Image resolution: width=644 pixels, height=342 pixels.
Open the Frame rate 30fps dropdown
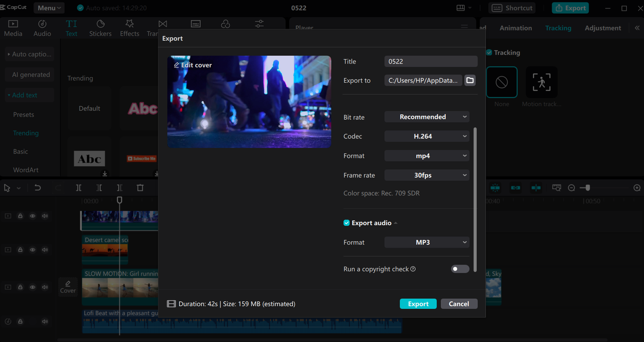427,175
